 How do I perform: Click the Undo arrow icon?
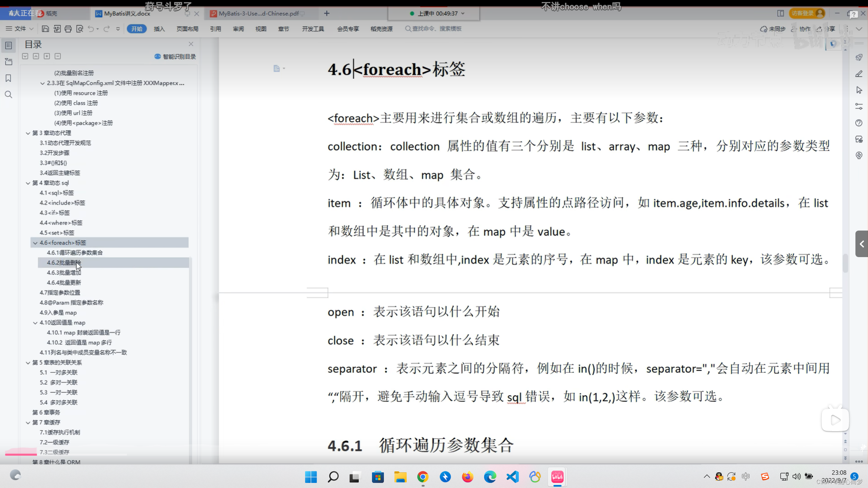click(91, 29)
